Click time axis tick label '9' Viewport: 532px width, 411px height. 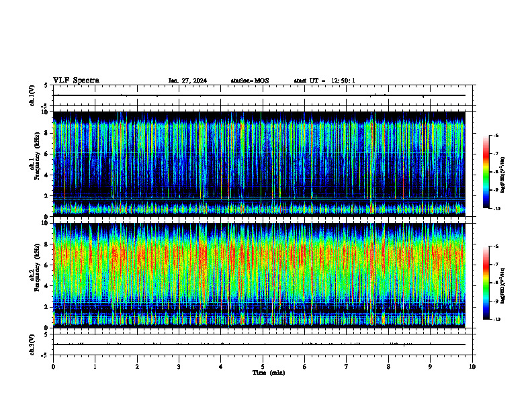430,367
